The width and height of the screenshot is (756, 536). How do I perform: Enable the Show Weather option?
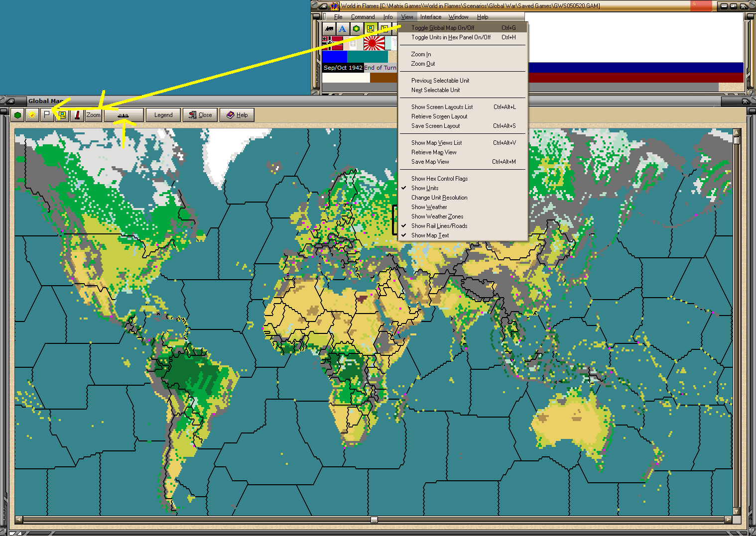click(463, 207)
